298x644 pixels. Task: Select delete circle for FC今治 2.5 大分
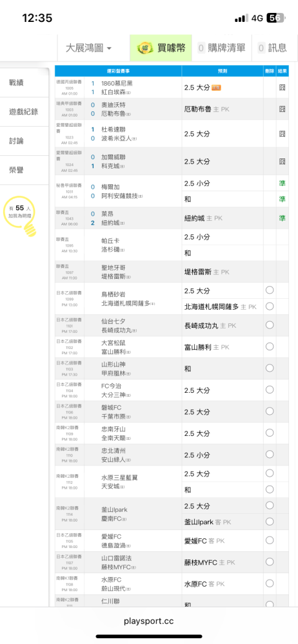(x=270, y=390)
